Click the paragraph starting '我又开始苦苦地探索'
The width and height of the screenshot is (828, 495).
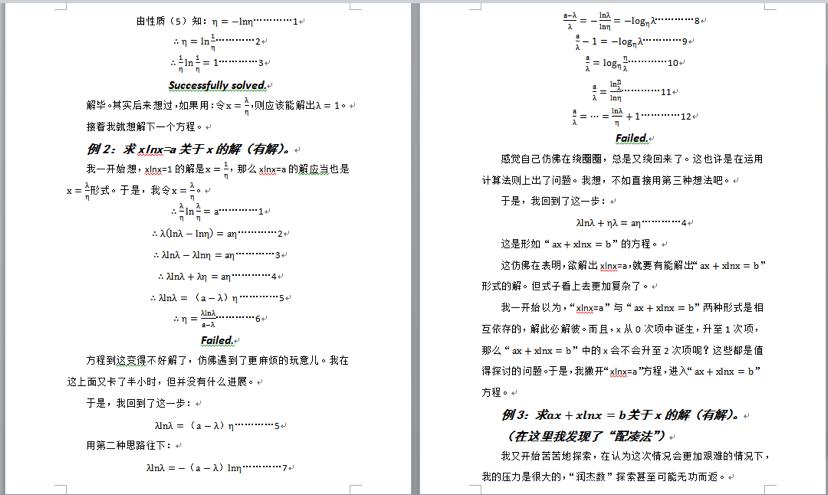click(x=626, y=466)
